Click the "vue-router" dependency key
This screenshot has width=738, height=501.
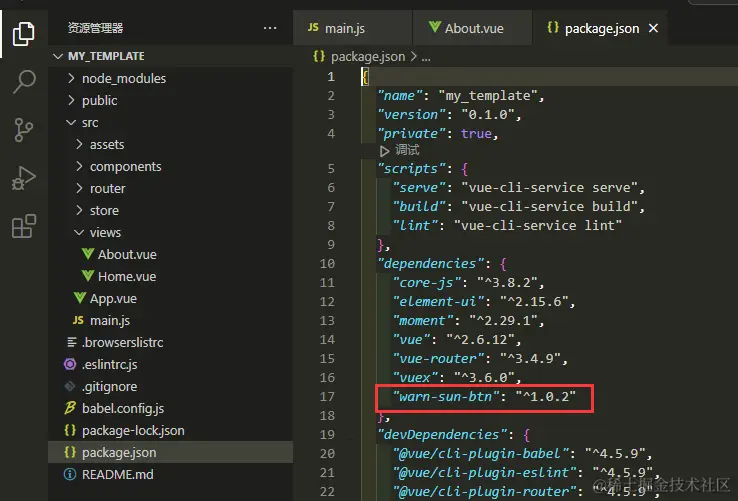pos(439,358)
